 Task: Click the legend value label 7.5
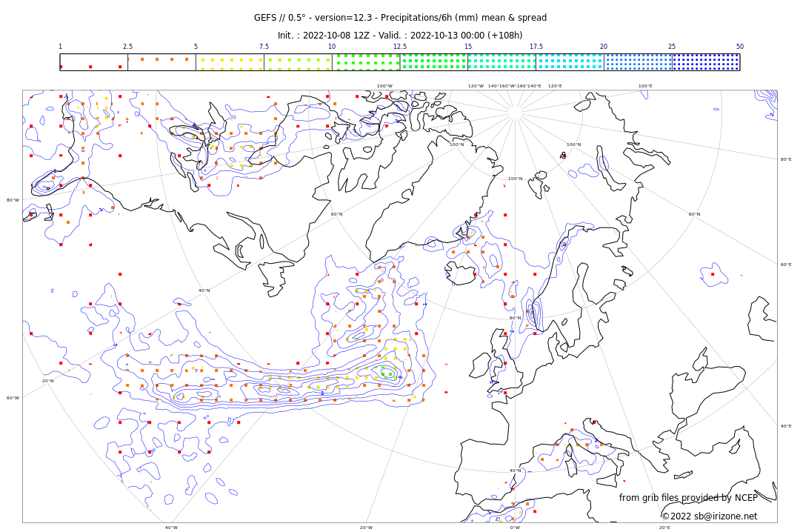[264, 47]
